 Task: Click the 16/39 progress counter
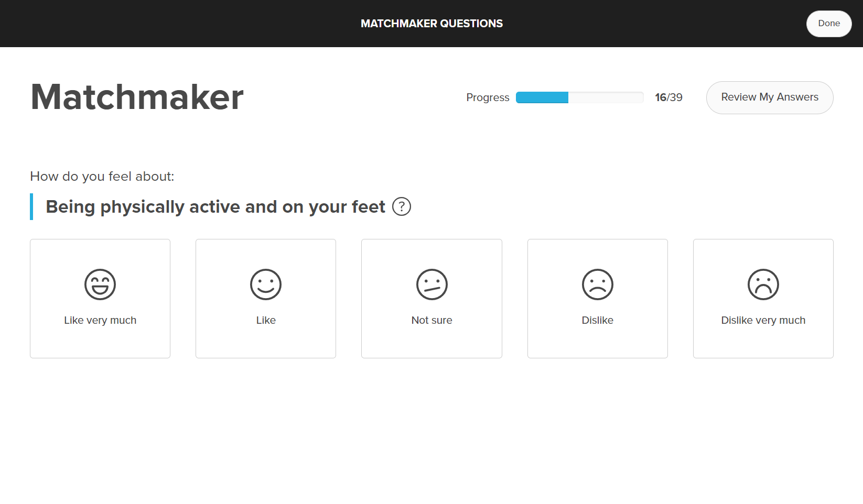tap(668, 97)
